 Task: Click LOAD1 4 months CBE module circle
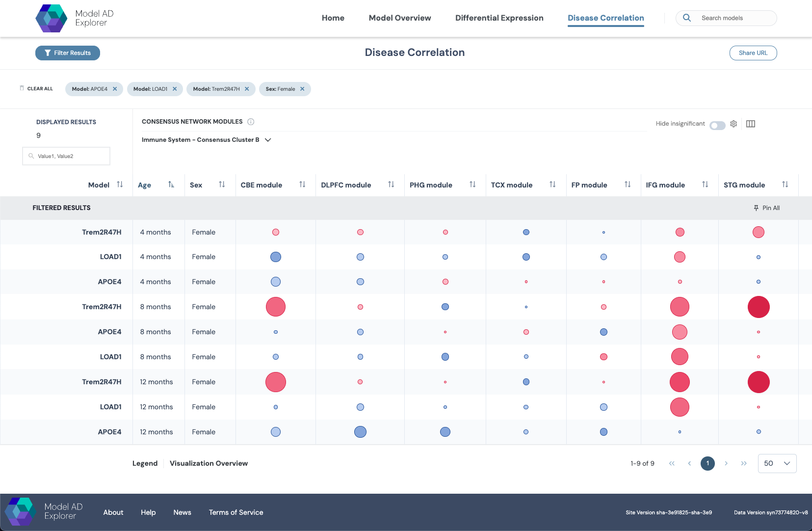276,257
